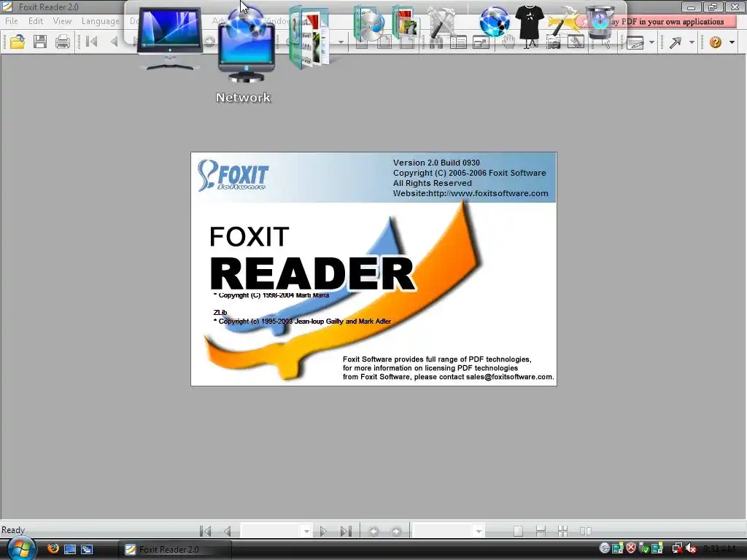
Task: Open the blue globe icon in dock
Action: pos(494,21)
